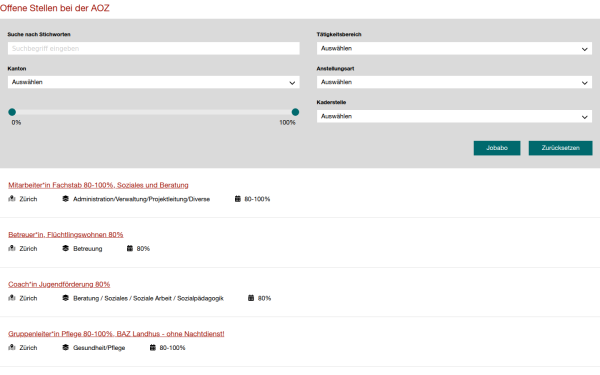Image resolution: width=600 pixels, height=375 pixels.
Task: Click the location icon in Betreuer*in Flüchtlingswohnen row
Action: coord(12,248)
